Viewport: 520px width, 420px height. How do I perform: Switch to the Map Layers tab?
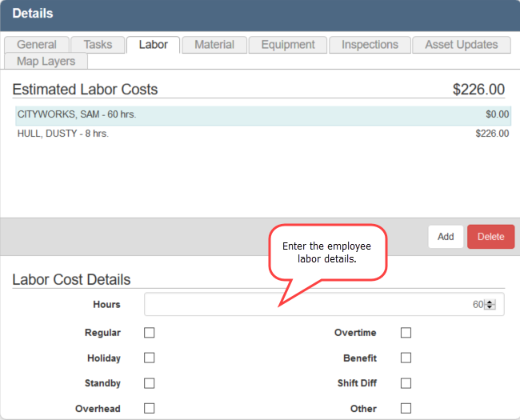(46, 61)
